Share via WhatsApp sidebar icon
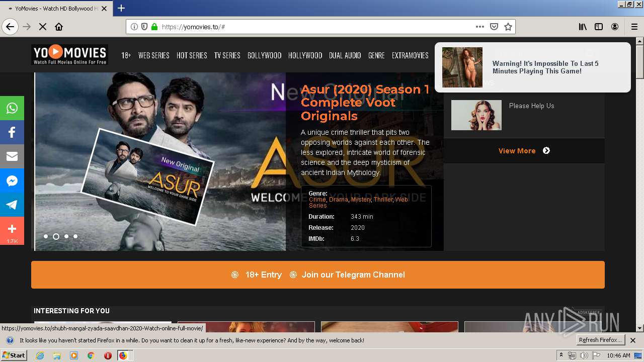This screenshot has height=362, width=644. (x=12, y=108)
